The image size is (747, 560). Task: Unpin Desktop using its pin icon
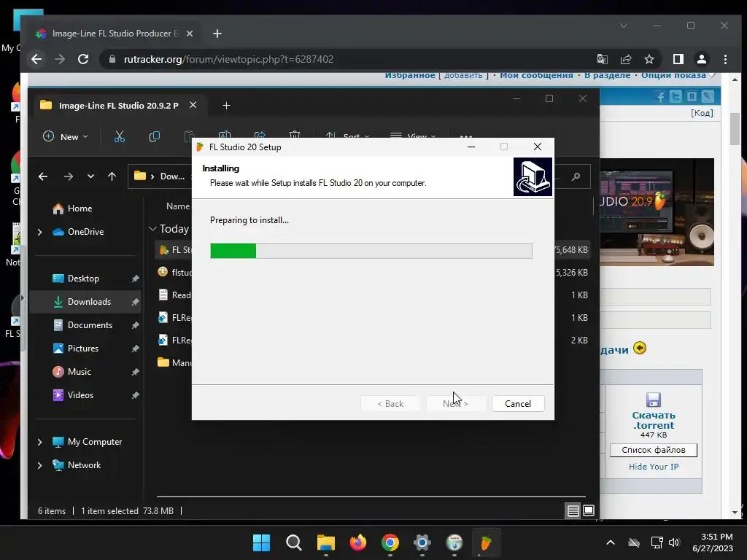coord(135,279)
